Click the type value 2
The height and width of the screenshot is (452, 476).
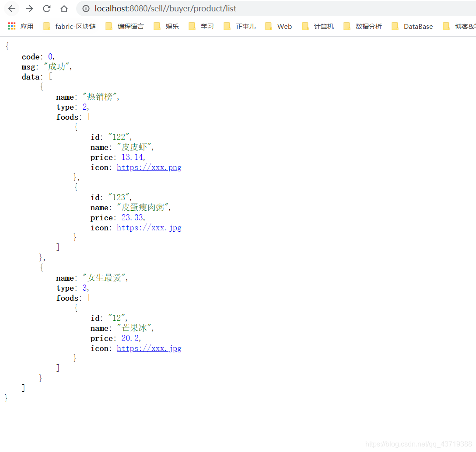(85, 107)
